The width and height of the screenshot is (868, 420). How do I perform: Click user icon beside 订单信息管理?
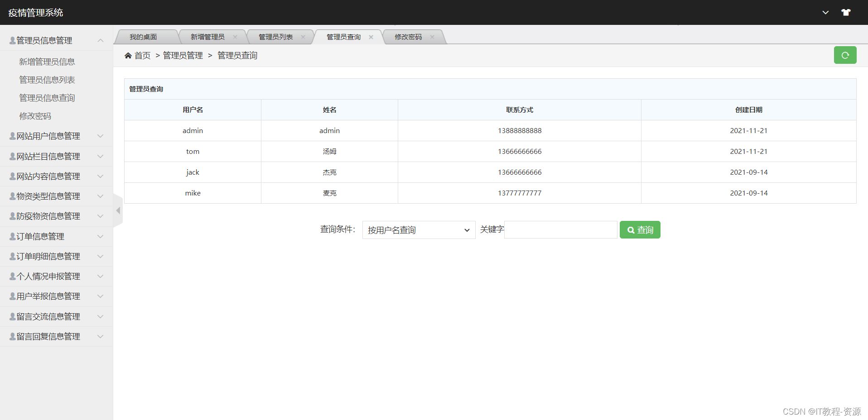click(x=13, y=236)
